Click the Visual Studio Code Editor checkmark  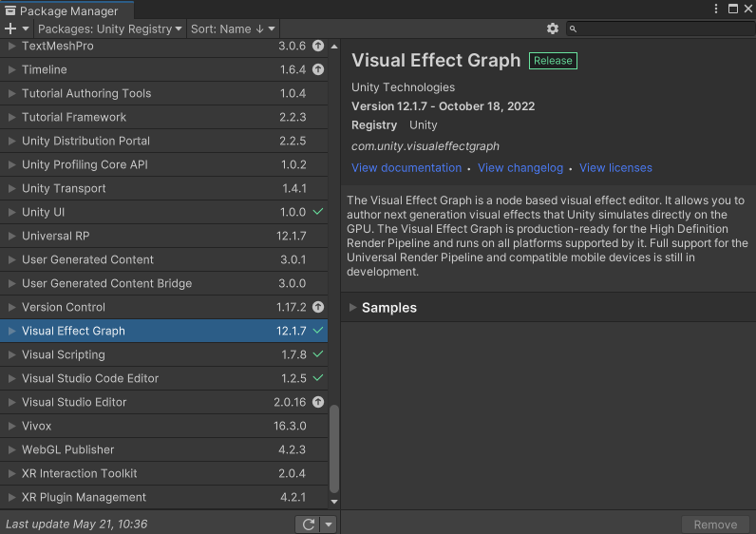[x=318, y=378]
